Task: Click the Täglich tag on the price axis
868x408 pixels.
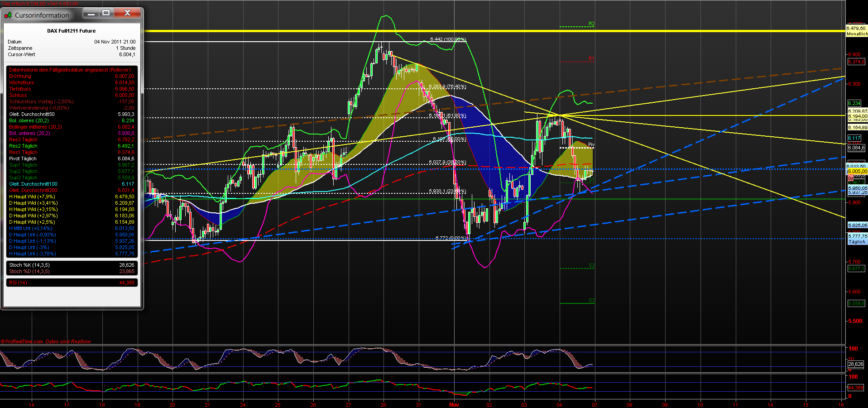Action: click(x=857, y=241)
